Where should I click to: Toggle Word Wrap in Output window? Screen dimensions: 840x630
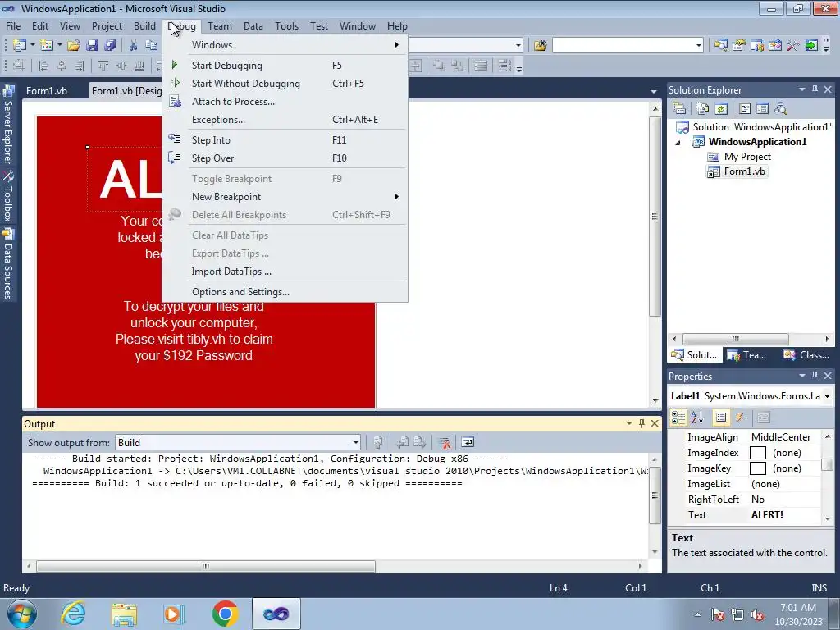click(x=468, y=442)
